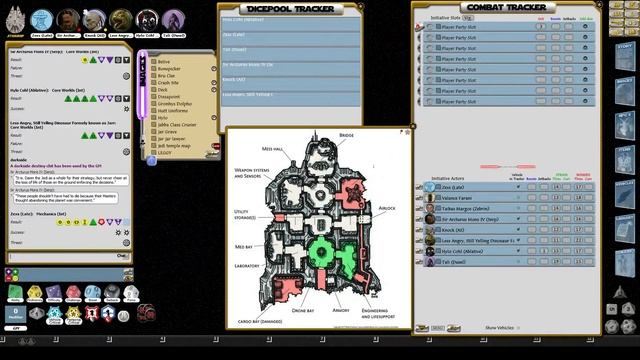This screenshot has height=360, width=640.
Task: Click the first Player Party Slot row
Action: coord(509,27)
